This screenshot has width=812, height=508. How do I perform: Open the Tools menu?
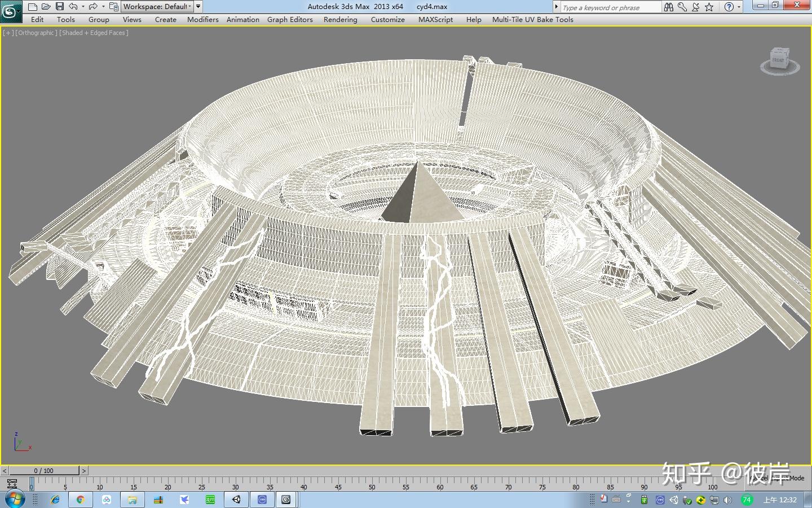click(x=66, y=19)
